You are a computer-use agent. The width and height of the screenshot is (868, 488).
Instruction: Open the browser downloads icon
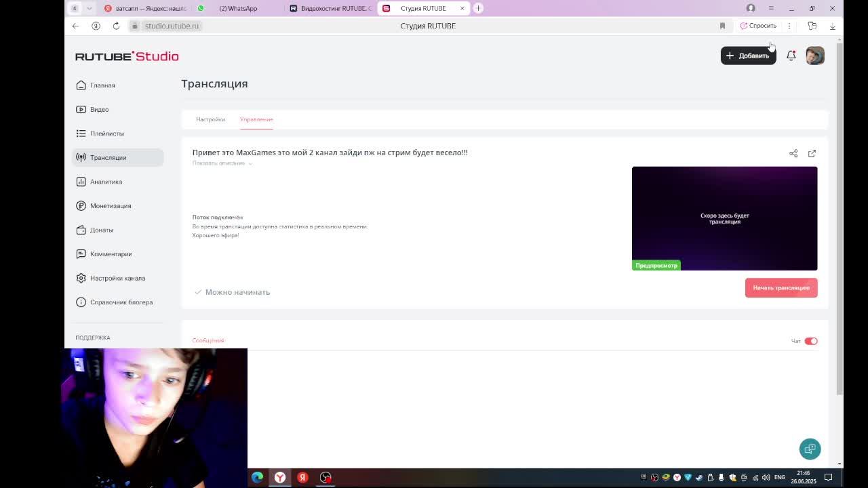point(832,26)
